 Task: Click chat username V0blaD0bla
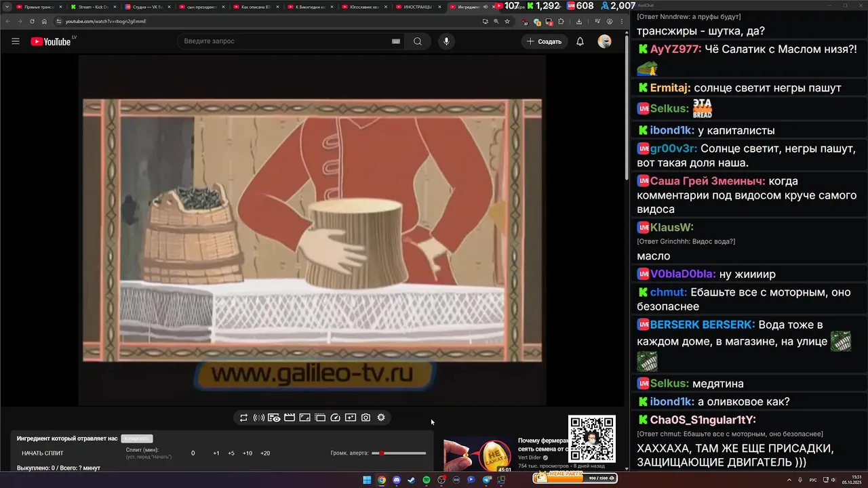tap(683, 274)
